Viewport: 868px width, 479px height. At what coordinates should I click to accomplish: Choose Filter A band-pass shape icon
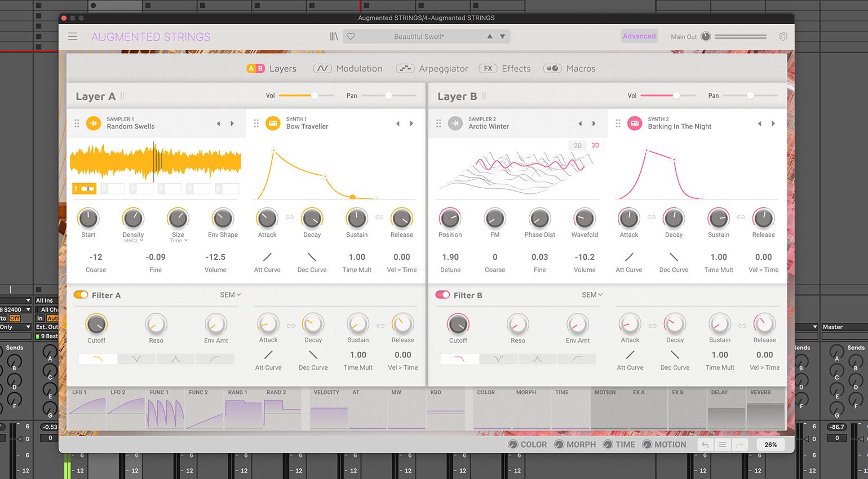[176, 359]
